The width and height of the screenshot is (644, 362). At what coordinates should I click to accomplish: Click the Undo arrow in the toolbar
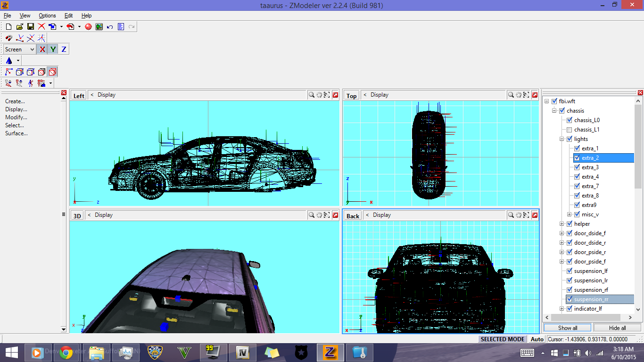109,27
